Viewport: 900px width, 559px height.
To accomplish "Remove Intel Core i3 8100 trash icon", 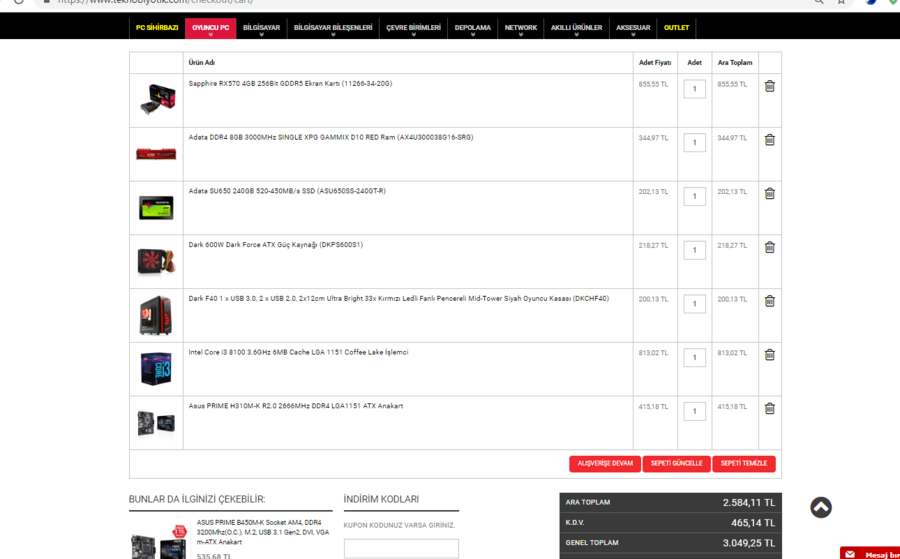I will [x=770, y=355].
